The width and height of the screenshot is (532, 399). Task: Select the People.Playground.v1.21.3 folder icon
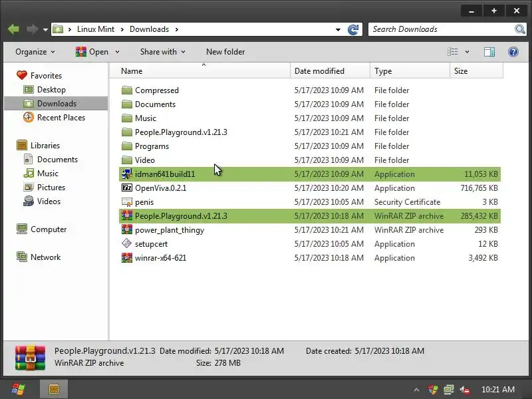(x=127, y=132)
